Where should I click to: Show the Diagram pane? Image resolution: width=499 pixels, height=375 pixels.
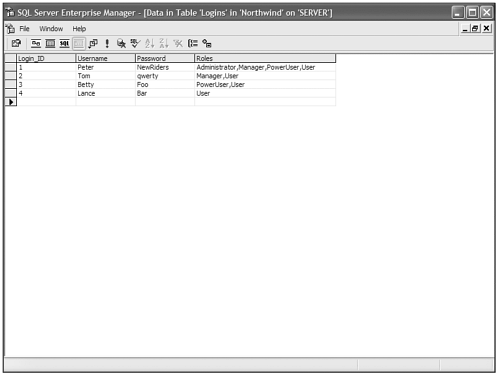pyautogui.click(x=36, y=43)
